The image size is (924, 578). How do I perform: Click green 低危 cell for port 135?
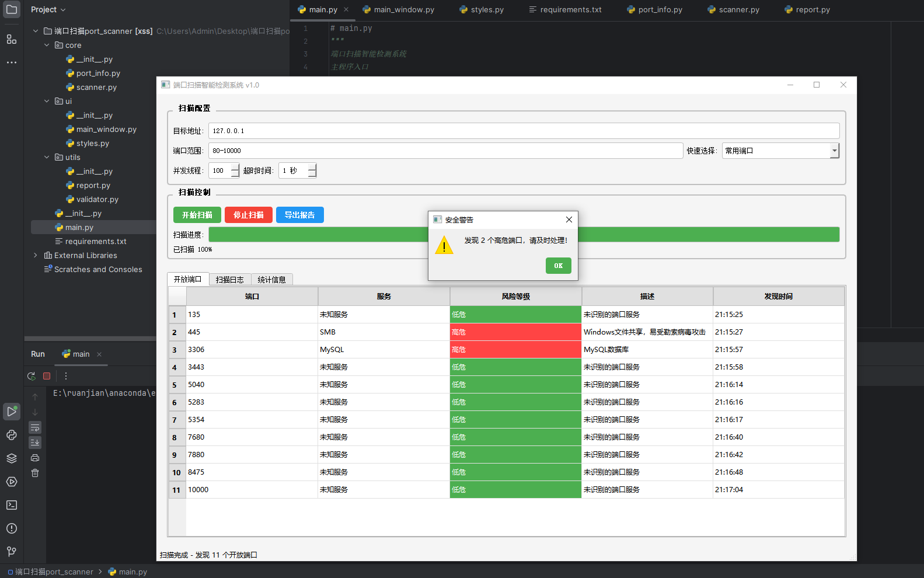click(515, 315)
